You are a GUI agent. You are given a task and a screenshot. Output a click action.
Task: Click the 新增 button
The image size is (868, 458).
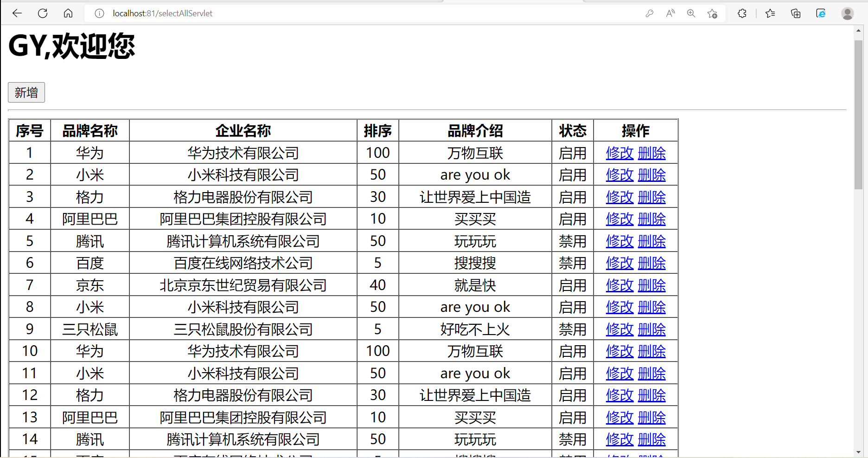click(x=26, y=92)
